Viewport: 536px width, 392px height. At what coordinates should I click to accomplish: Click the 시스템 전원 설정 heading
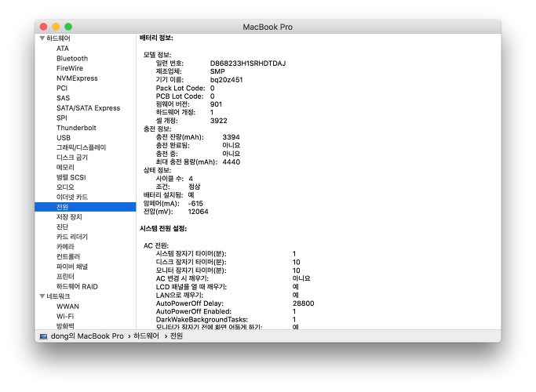[x=163, y=228]
